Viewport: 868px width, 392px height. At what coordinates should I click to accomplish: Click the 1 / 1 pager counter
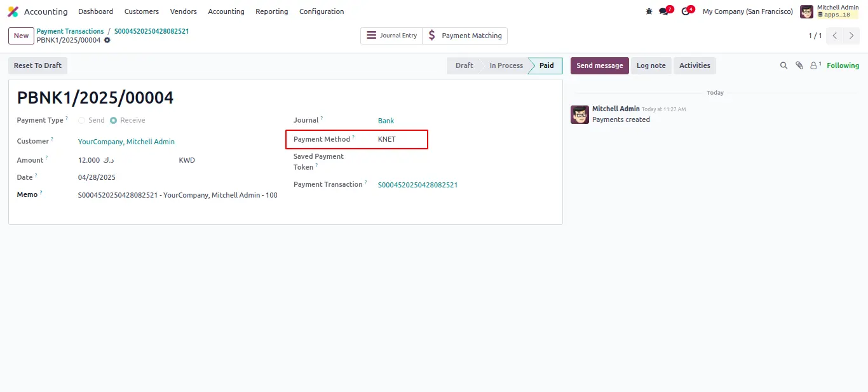(815, 36)
